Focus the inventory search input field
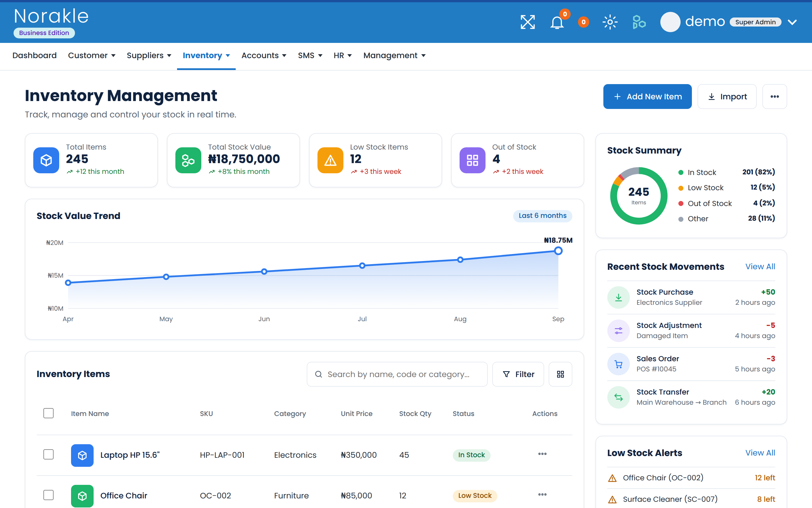Viewport: 812px width, 508px height. pyautogui.click(x=397, y=374)
